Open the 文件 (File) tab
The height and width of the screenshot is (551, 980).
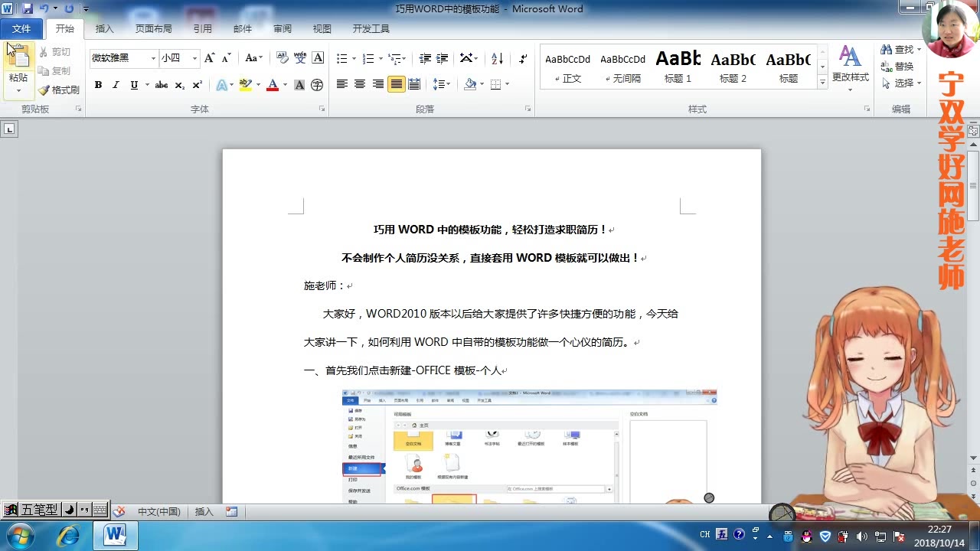tap(21, 29)
